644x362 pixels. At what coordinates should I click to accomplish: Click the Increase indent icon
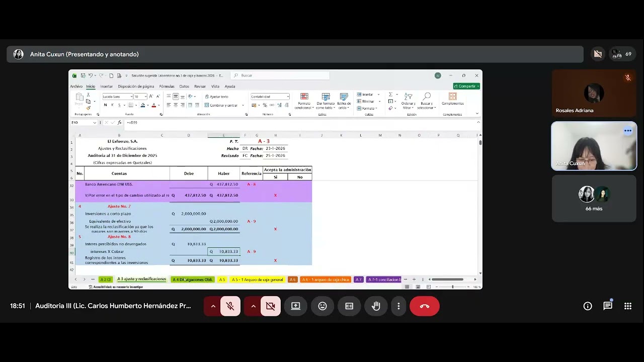197,105
